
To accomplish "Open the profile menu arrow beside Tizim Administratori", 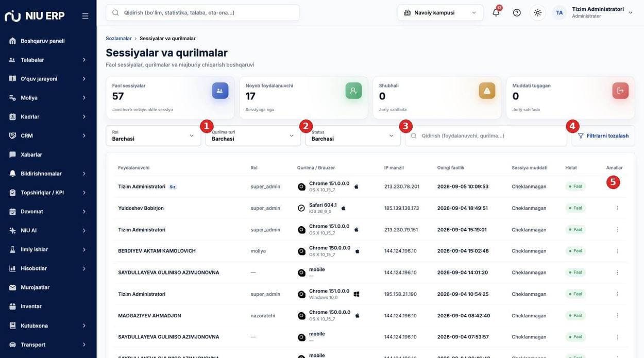I will [630, 12].
